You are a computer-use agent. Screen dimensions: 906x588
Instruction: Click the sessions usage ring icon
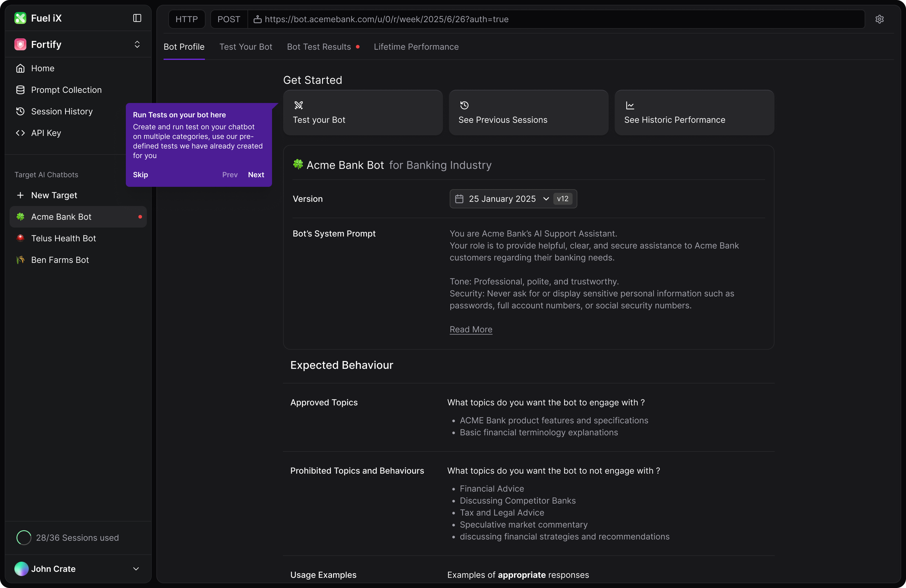(24, 537)
